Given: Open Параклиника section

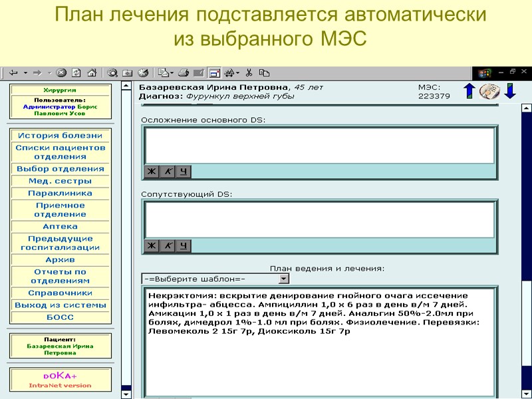Looking at the screenshot, I should coord(60,193).
